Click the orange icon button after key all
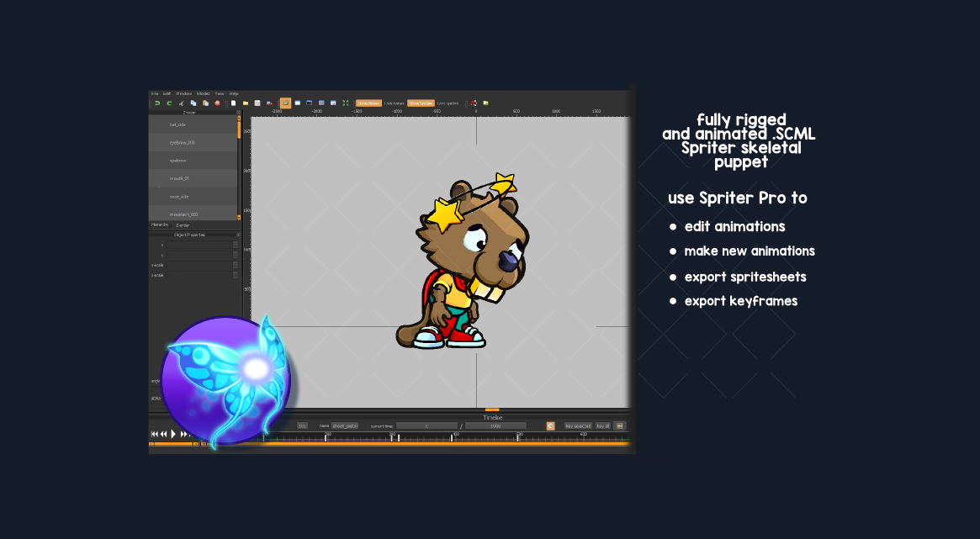Screen dimensions: 980x539 click(619, 426)
